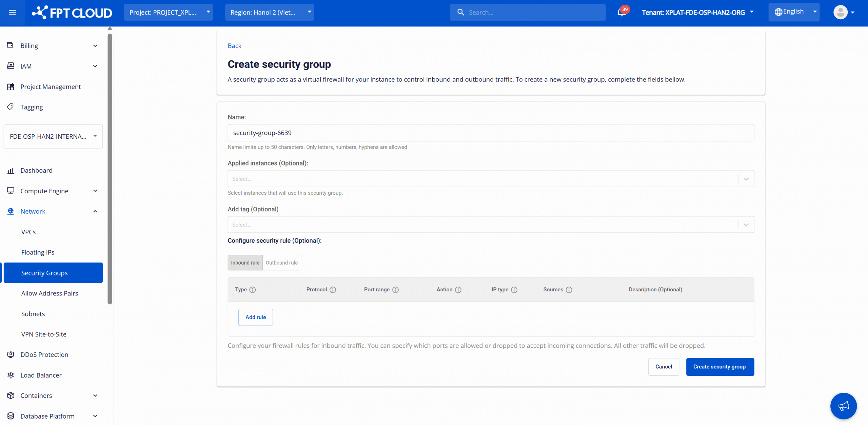Viewport: 868px width, 425px height.
Task: Click the Back link
Action: click(234, 46)
